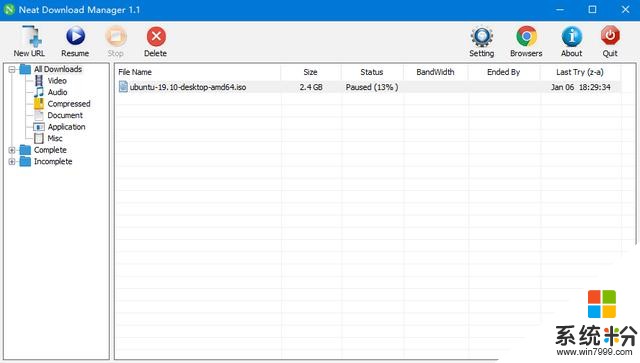Add a download with New URL
640x363 pixels.
coord(29,41)
